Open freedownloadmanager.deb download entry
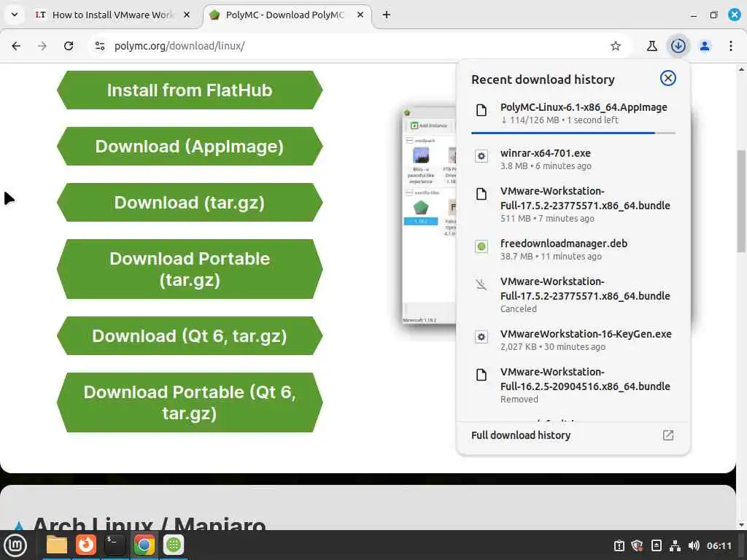Viewport: 747px width, 560px height. pos(573,249)
